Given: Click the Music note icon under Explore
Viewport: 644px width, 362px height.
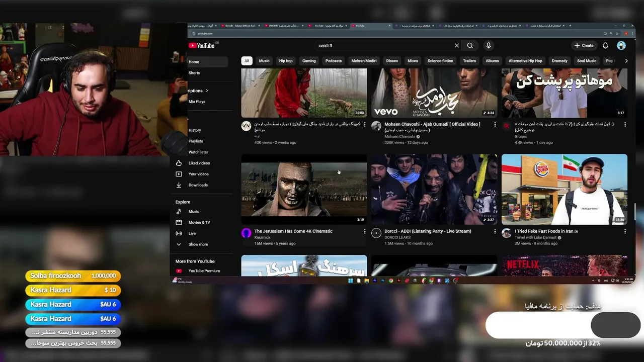Looking at the screenshot, I should point(179,212).
